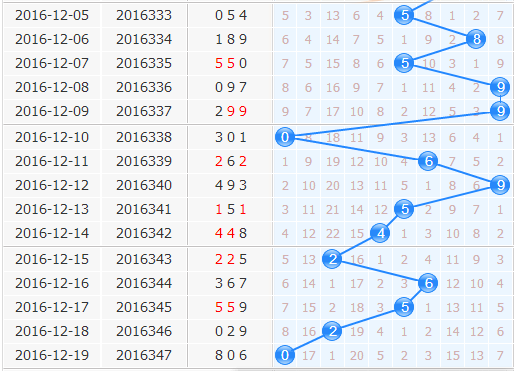This screenshot has height=371, width=514.
Task: Click draw result 4 4 8
Action: [x=231, y=233]
